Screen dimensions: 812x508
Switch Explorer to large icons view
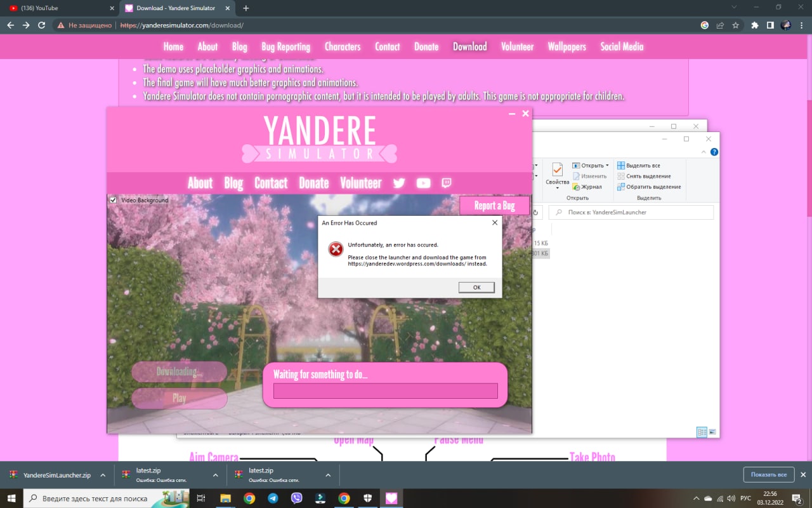point(712,432)
